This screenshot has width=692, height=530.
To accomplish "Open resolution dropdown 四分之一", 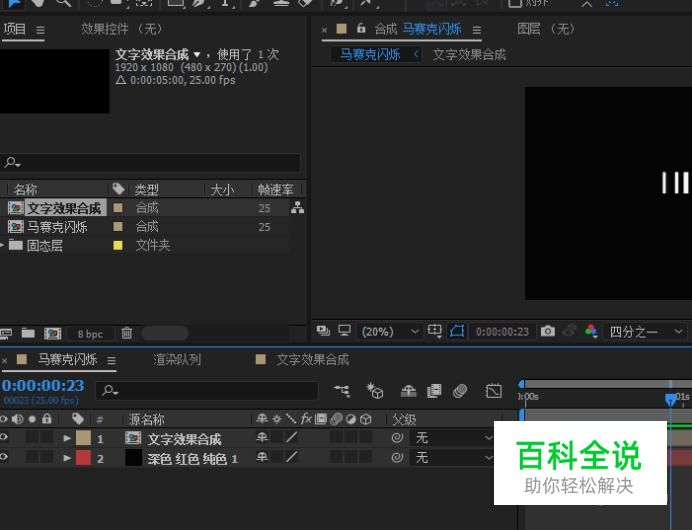I will tap(645, 331).
